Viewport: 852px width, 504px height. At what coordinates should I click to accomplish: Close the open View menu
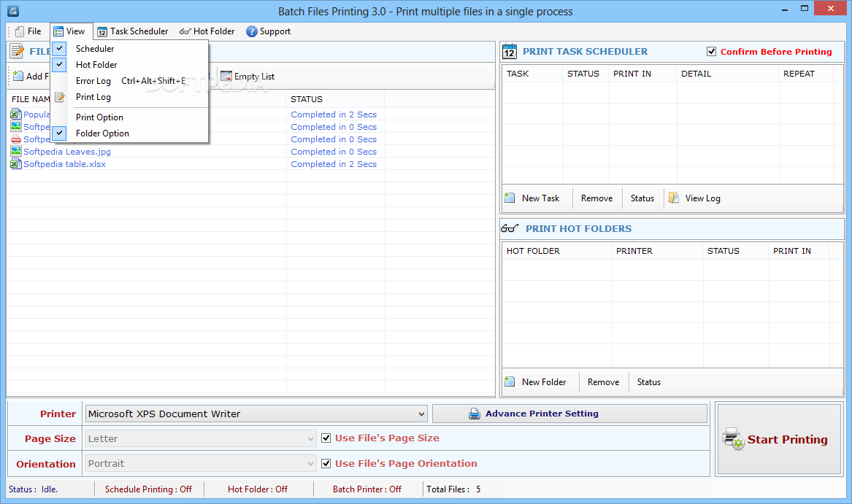coord(71,31)
